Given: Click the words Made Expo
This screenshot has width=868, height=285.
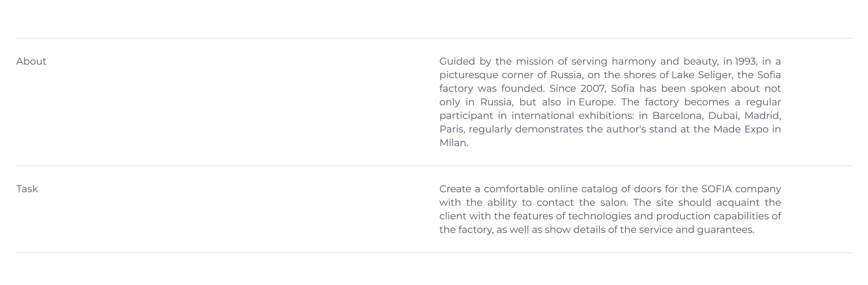Looking at the screenshot, I should (741, 129).
